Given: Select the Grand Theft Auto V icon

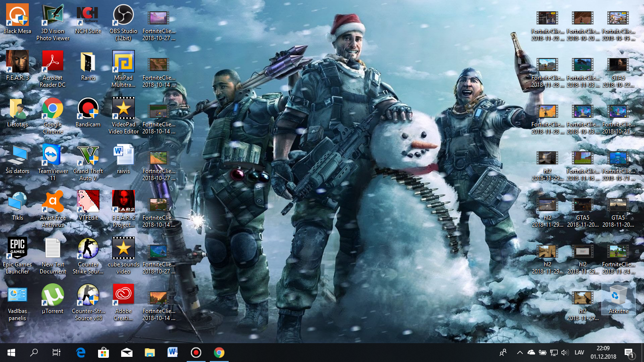Looking at the screenshot, I should (88, 163).
